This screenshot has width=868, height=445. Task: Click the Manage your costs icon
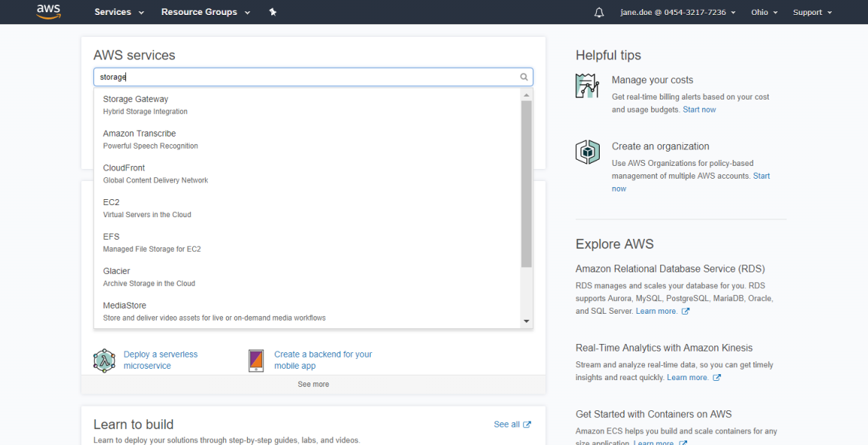588,86
